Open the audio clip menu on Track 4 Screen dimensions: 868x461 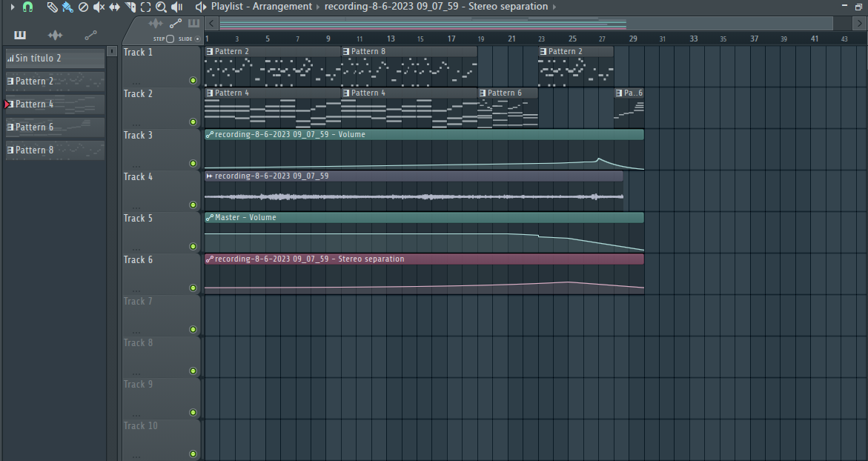tap(209, 176)
